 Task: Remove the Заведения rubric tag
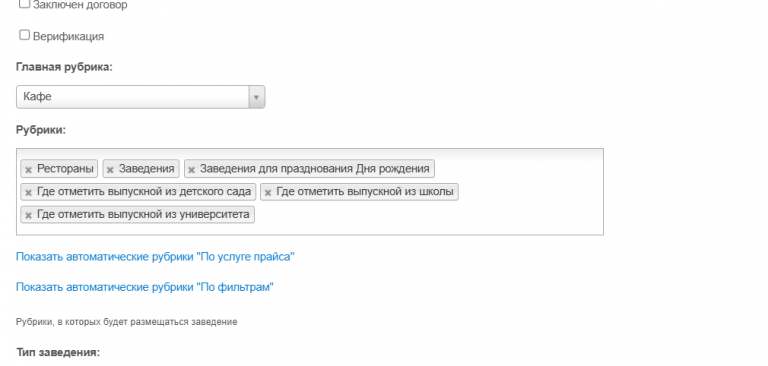110,170
